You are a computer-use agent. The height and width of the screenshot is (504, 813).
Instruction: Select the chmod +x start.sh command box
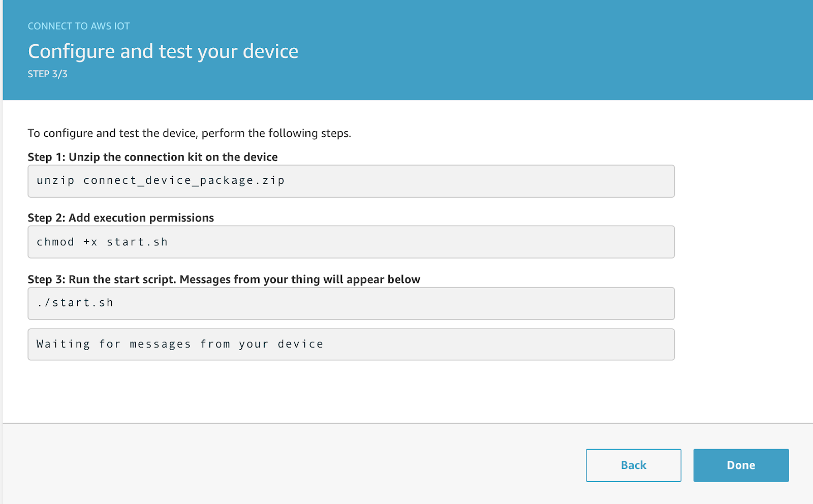[351, 242]
